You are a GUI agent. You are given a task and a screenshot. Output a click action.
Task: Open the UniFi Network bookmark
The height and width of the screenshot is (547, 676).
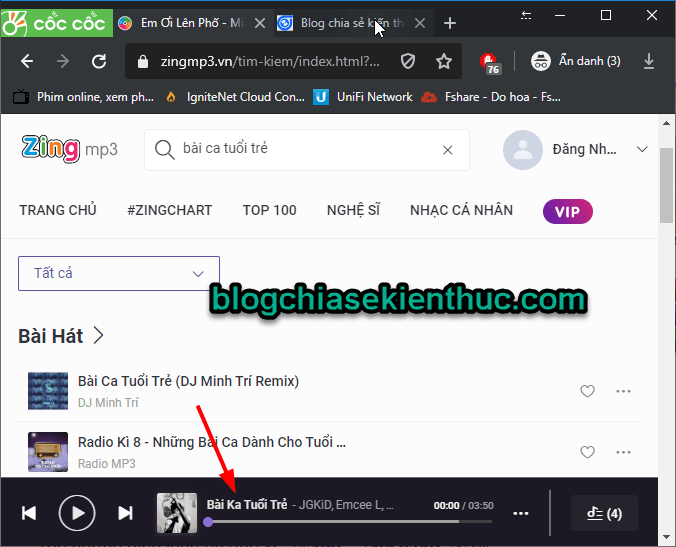[363, 97]
